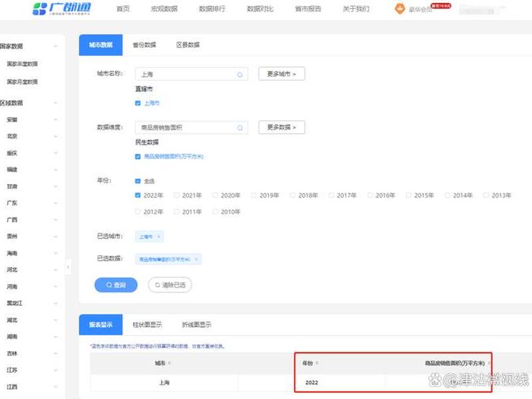Open 关于我们 in top navigation
Image resolution: width=532 pixels, height=399 pixels.
point(356,9)
